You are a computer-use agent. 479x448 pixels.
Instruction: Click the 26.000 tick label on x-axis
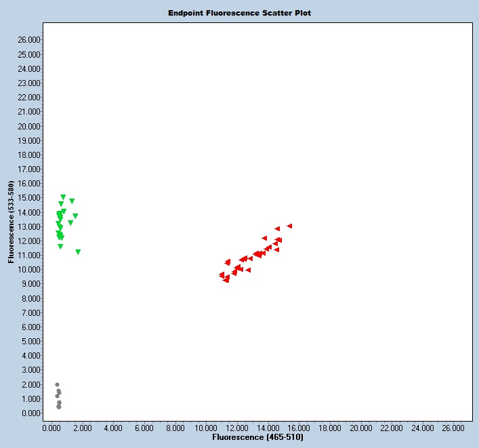coord(453,428)
